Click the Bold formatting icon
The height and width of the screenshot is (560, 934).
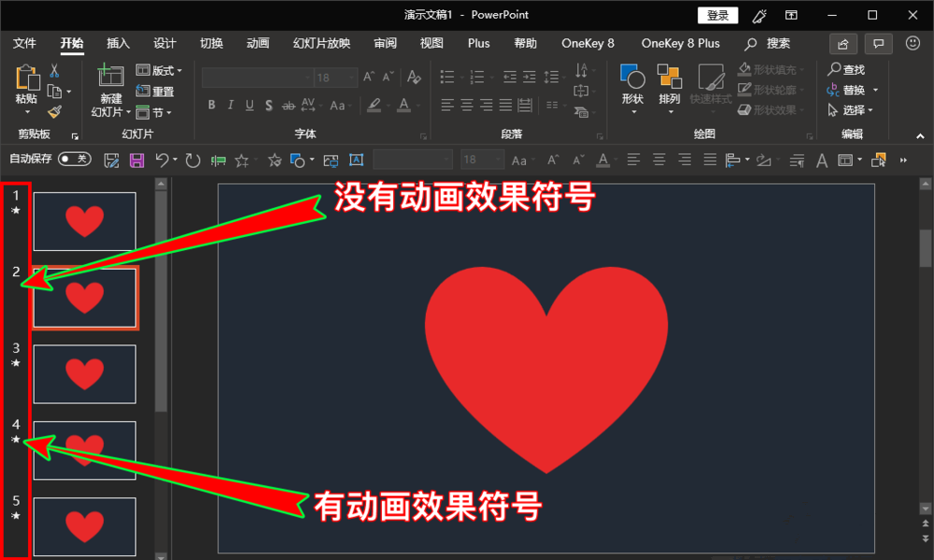pos(211,105)
